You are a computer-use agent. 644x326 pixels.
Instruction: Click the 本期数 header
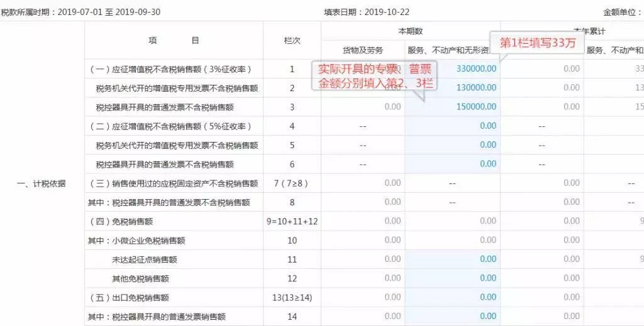tap(410, 31)
